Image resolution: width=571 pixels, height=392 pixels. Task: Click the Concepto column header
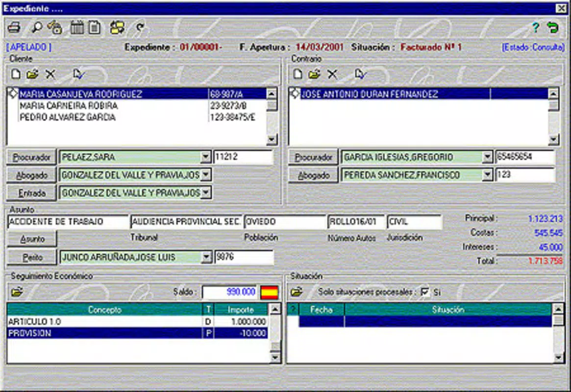(x=104, y=310)
